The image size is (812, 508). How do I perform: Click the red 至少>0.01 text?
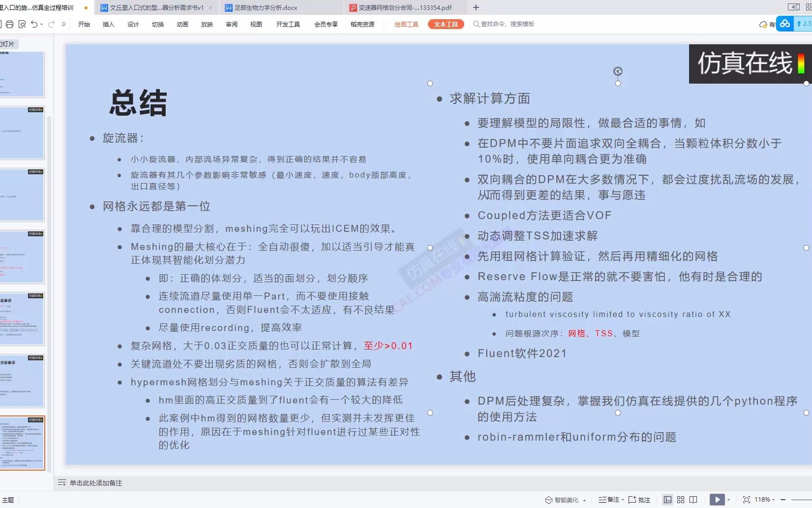point(388,346)
